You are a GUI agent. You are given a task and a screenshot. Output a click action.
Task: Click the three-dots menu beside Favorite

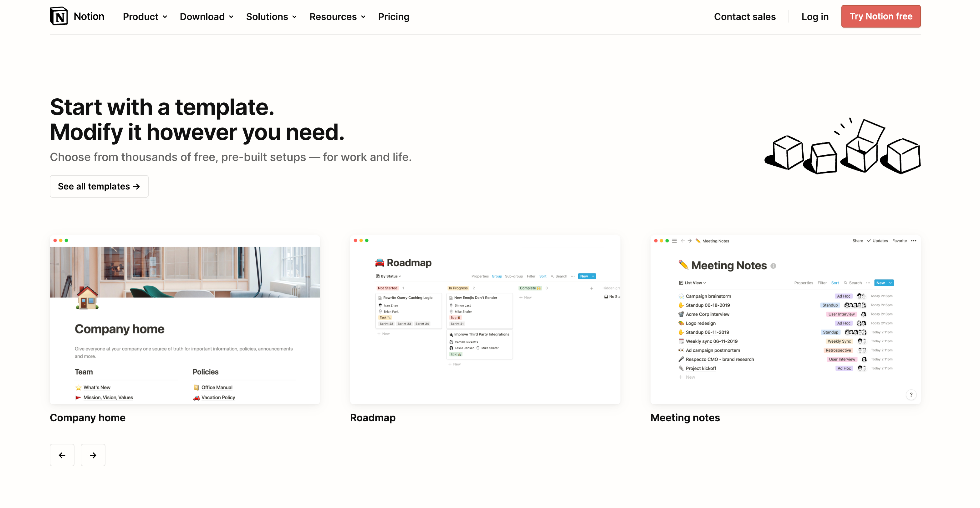click(913, 241)
